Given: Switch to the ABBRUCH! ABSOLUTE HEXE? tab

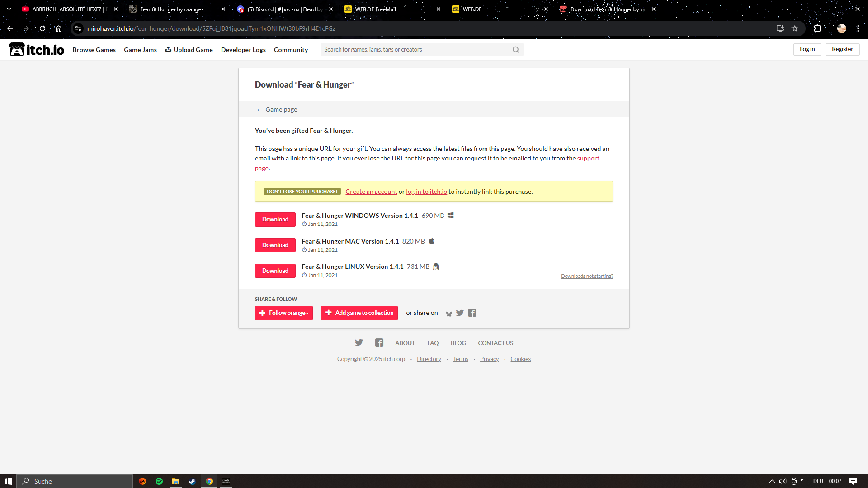Looking at the screenshot, I should 70,9.
